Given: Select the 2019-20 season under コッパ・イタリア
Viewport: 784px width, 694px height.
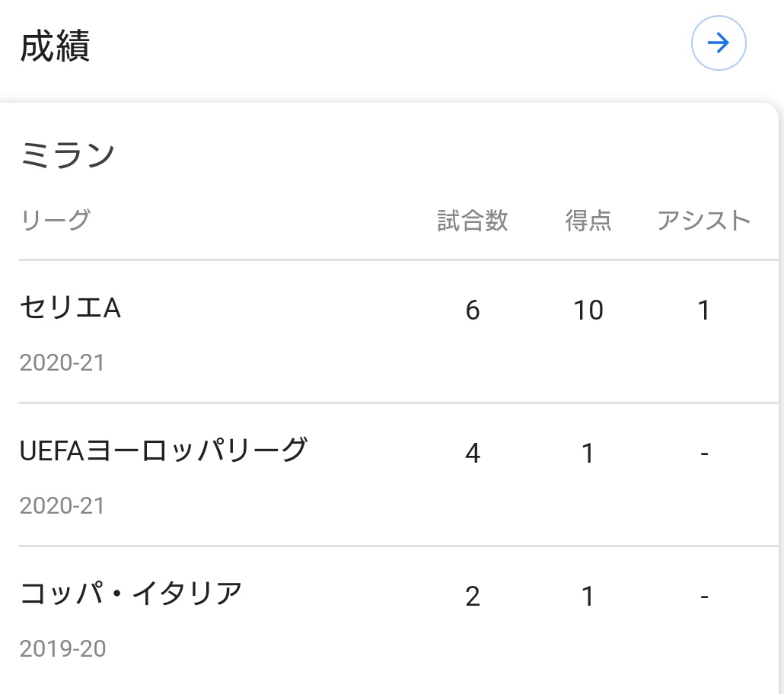Looking at the screenshot, I should (x=62, y=649).
